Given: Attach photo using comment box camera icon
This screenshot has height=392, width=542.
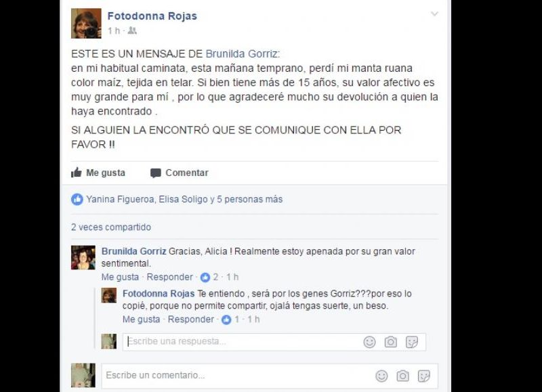Looking at the screenshot, I should click(x=402, y=376).
